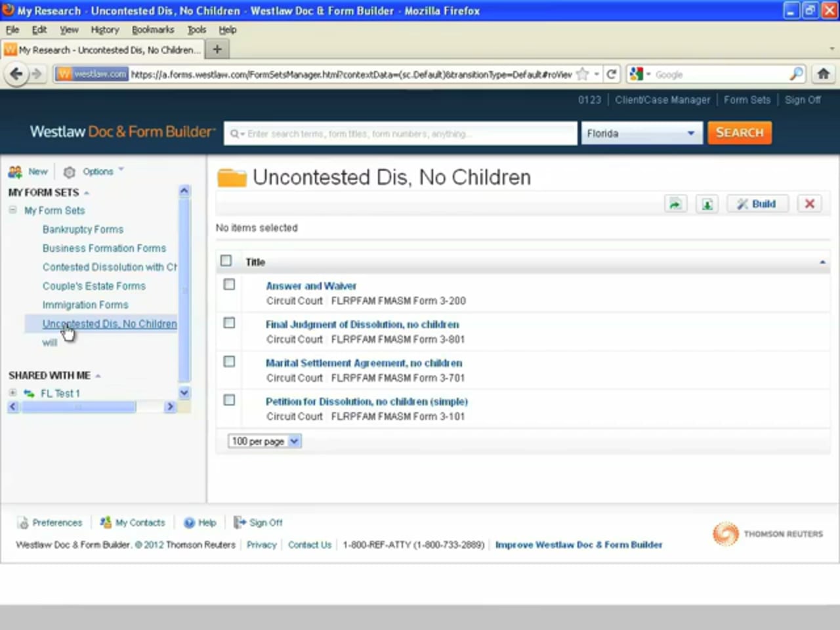
Task: Open the Florida jurisdiction dropdown
Action: pos(640,133)
